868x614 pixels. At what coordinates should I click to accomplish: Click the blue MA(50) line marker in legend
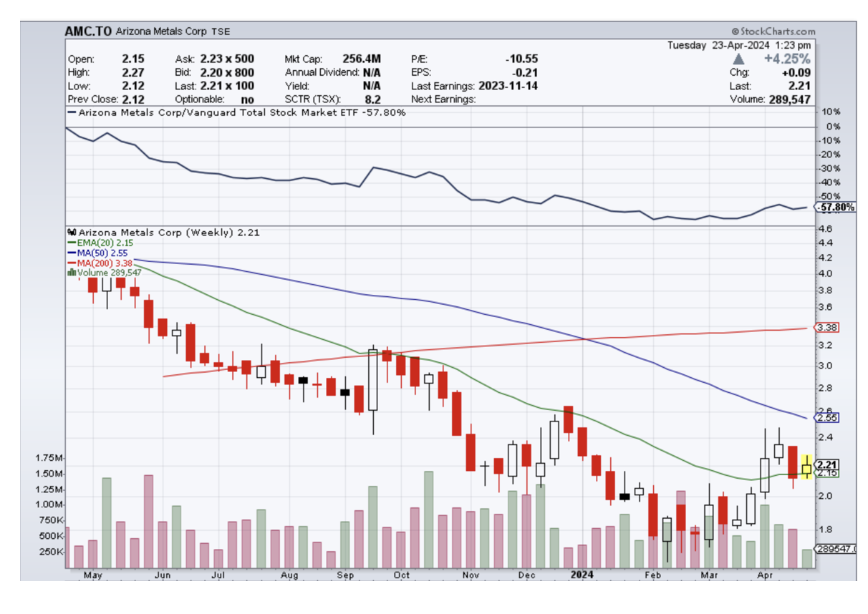click(x=71, y=253)
